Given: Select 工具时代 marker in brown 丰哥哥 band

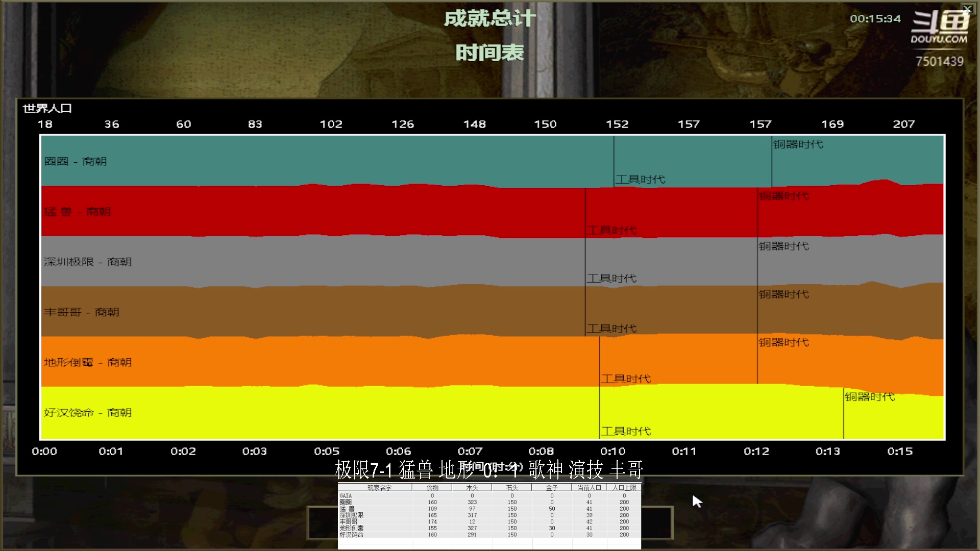Looking at the screenshot, I should [612, 329].
